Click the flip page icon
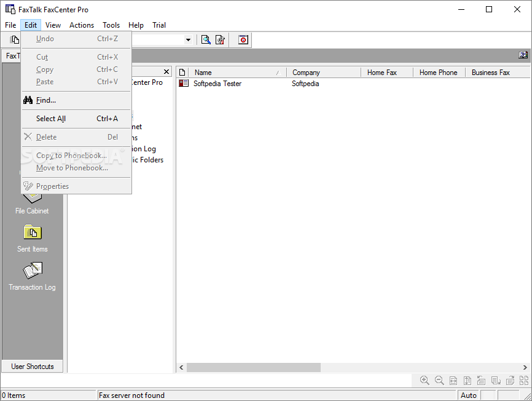 [x=496, y=381]
